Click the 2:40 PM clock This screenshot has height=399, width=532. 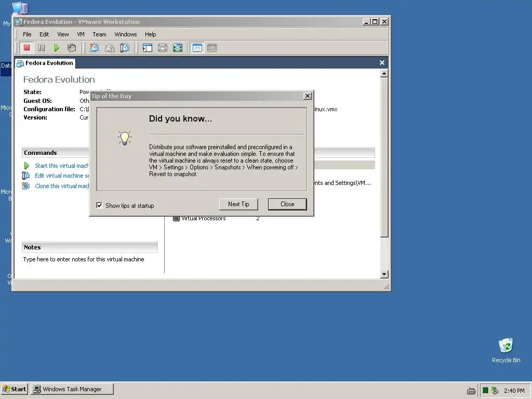(x=514, y=391)
